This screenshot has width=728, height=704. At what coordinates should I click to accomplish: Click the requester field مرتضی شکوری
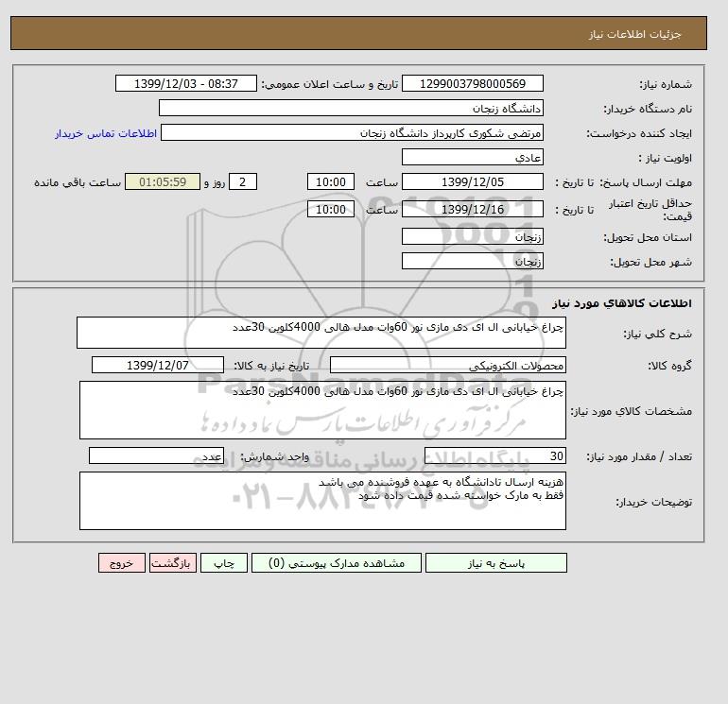[x=352, y=132]
